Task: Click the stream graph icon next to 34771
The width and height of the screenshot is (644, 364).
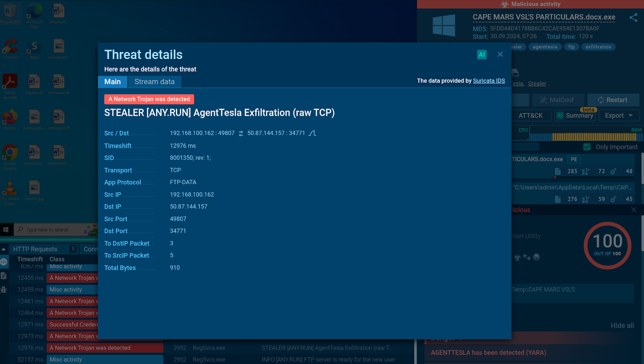Action: [312, 133]
